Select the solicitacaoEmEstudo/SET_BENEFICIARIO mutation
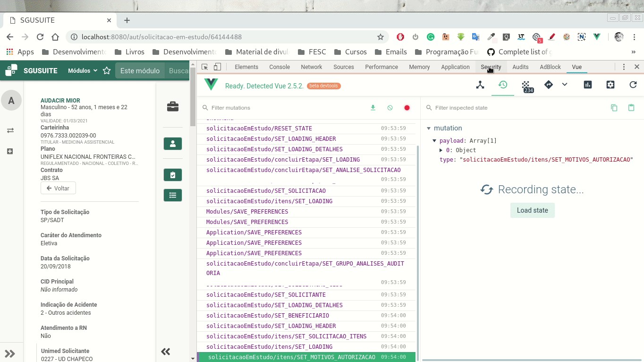 306,316
